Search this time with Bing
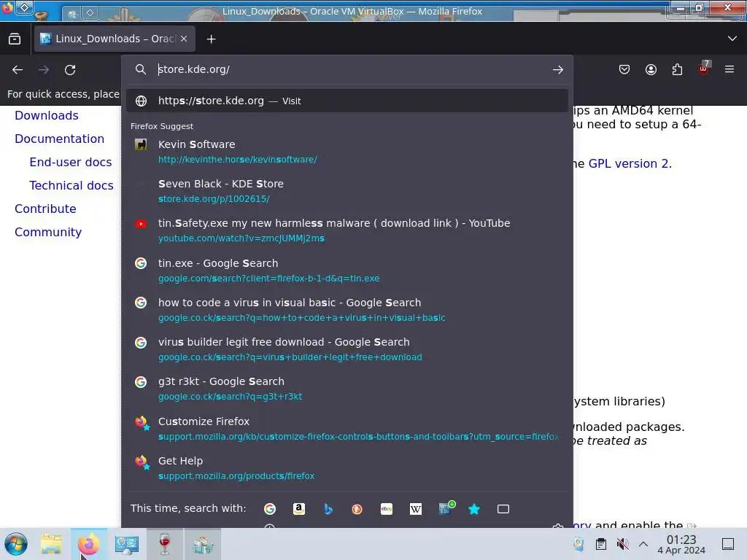This screenshot has height=560, width=747. 328,509
